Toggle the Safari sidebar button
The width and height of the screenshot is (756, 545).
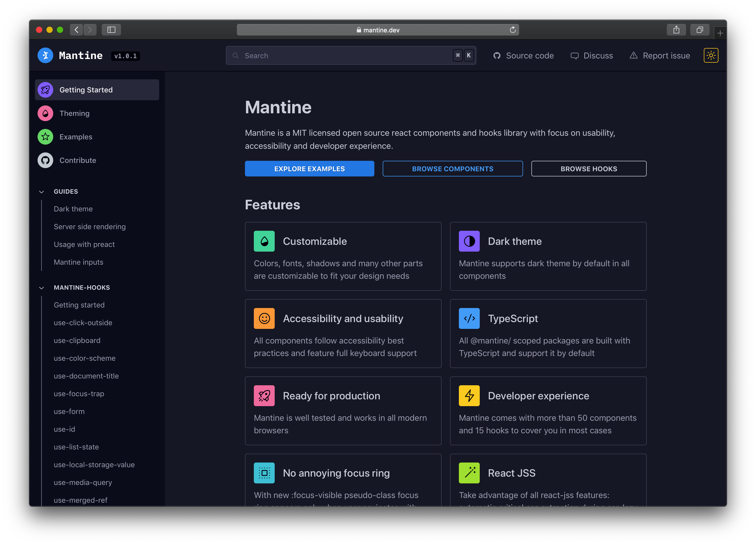111,30
